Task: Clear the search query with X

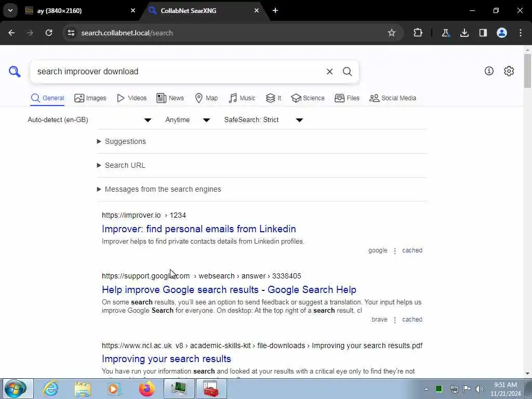Action: coord(329,72)
